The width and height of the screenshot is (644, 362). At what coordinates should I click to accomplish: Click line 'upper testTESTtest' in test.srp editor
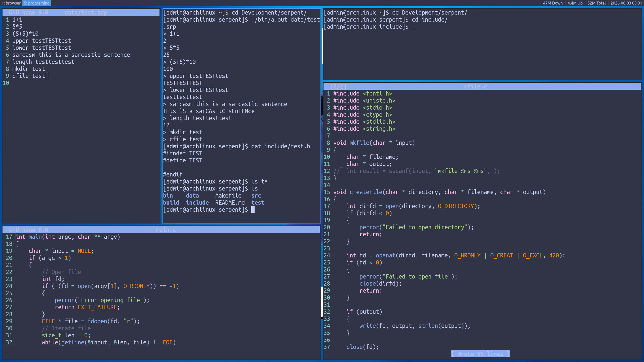(42, 41)
